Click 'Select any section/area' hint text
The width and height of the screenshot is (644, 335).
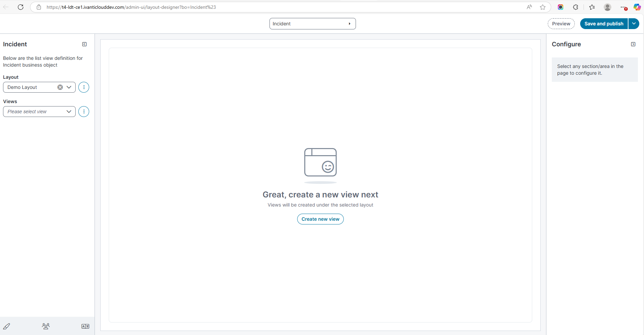click(x=590, y=70)
